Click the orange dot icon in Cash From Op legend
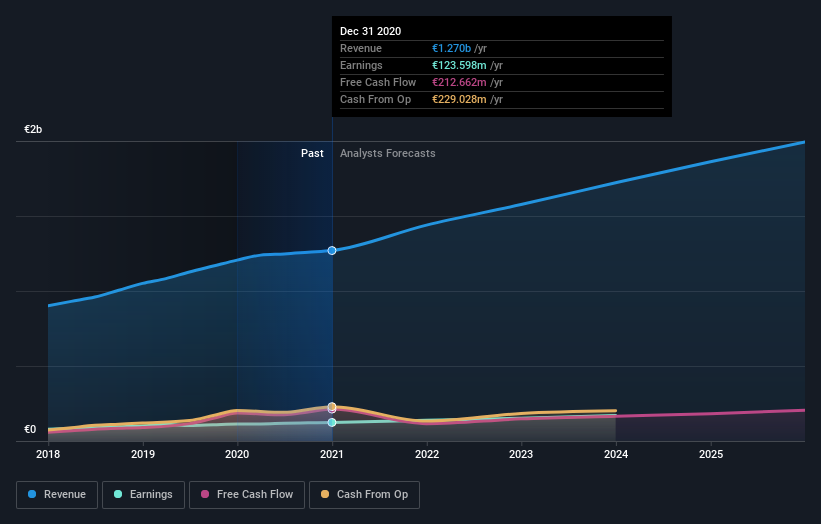This screenshot has height=524, width=821. 325,494
